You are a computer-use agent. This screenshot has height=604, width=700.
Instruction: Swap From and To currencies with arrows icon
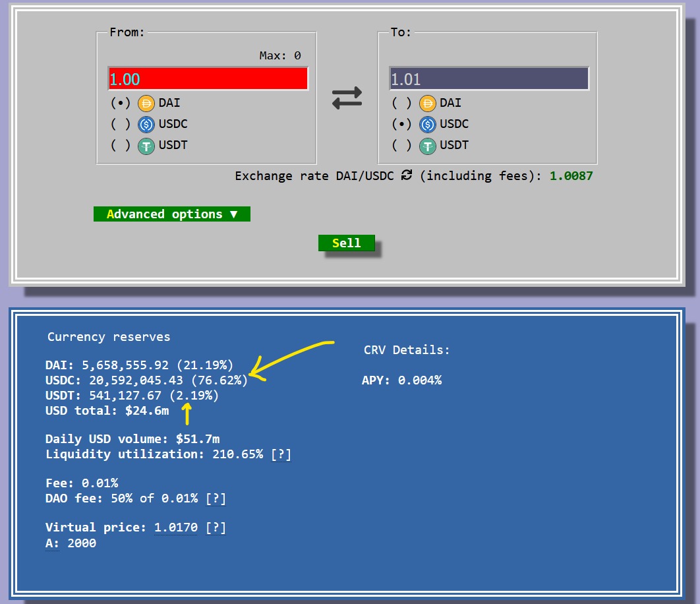tap(347, 98)
